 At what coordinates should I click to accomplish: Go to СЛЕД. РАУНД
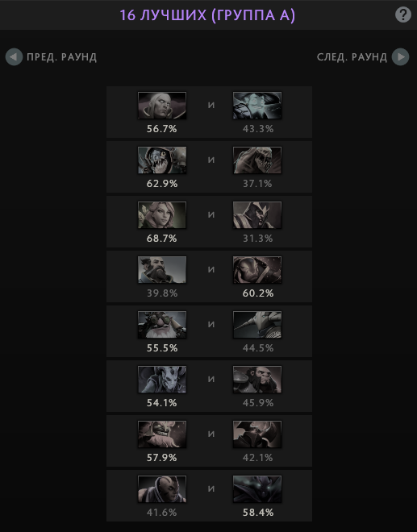[352, 57]
